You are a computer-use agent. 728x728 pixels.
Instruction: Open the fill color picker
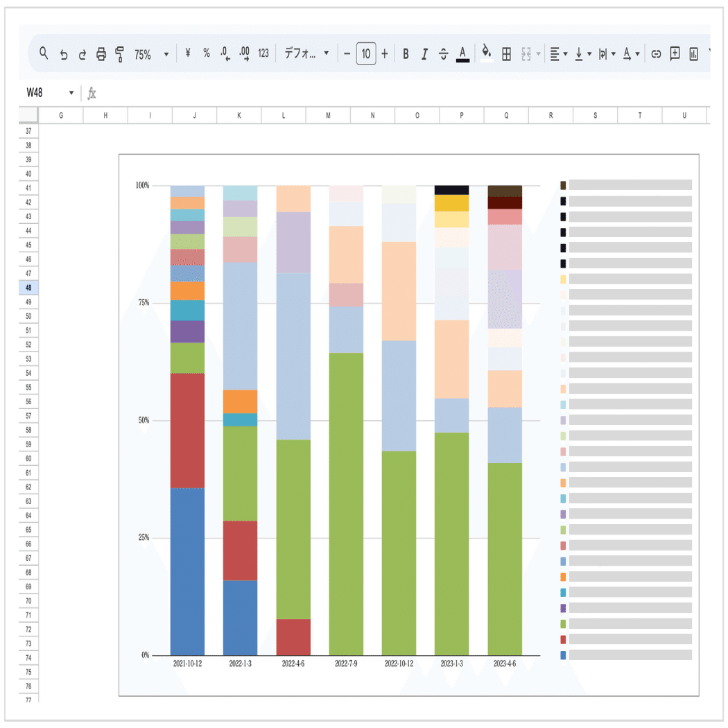pos(486,53)
